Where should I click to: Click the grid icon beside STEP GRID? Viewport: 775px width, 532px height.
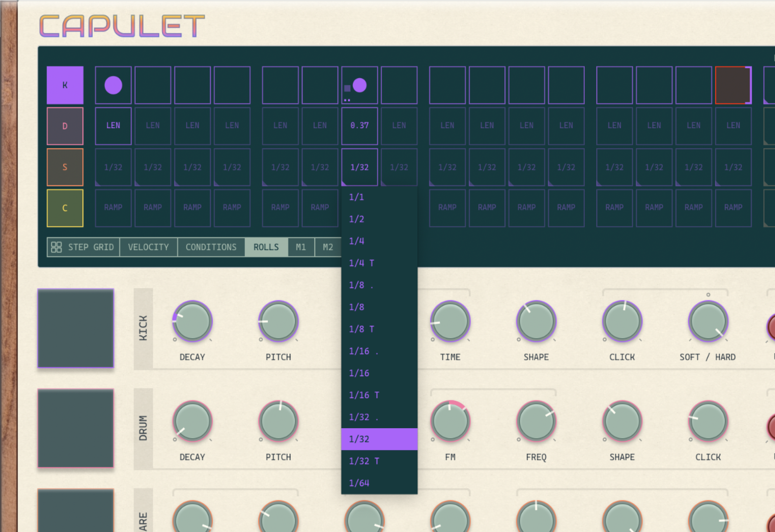click(57, 247)
